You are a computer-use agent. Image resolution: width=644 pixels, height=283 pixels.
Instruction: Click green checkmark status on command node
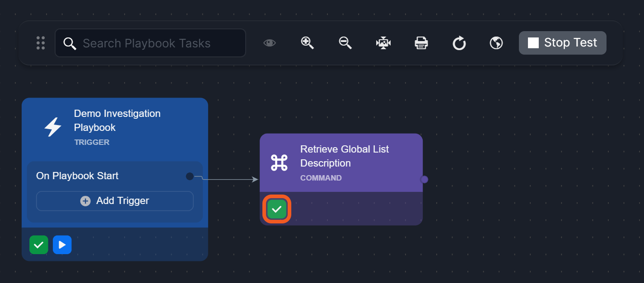[x=277, y=209]
